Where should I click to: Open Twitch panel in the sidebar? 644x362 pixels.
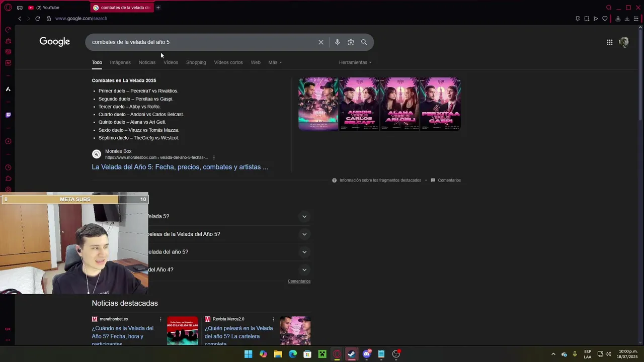8,115
